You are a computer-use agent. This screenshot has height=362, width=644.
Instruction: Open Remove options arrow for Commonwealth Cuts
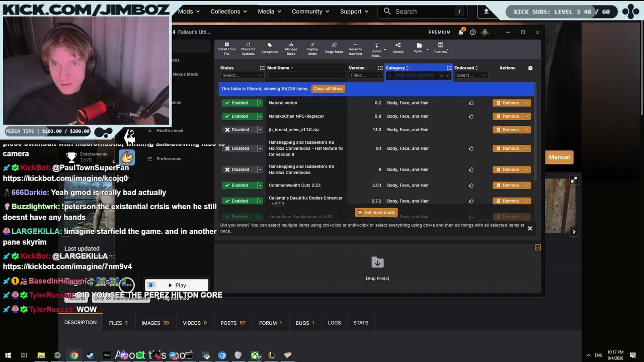(527, 186)
